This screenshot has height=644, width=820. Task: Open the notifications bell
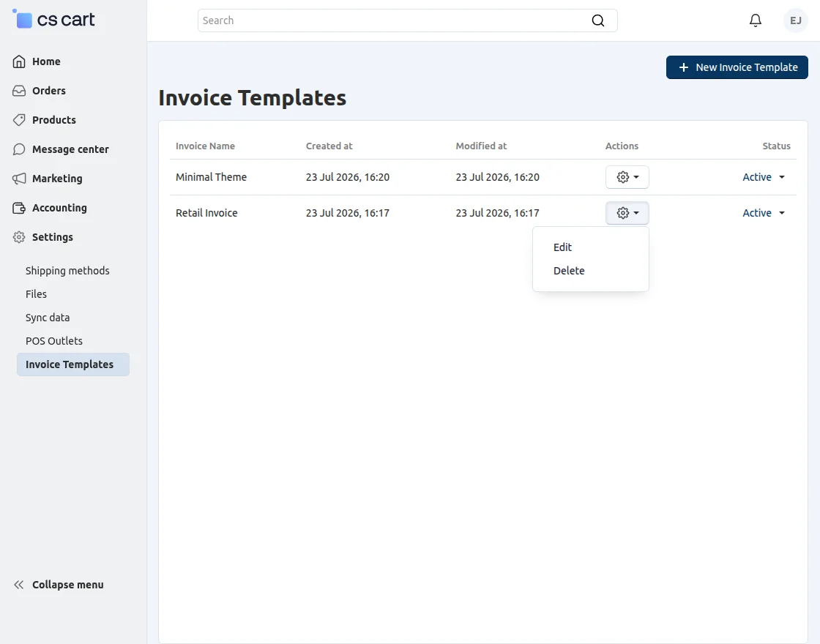tap(755, 20)
